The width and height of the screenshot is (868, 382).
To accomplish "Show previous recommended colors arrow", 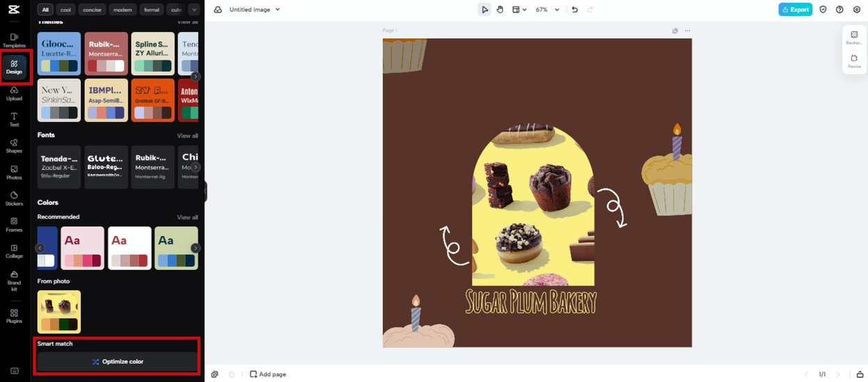I will pos(40,248).
